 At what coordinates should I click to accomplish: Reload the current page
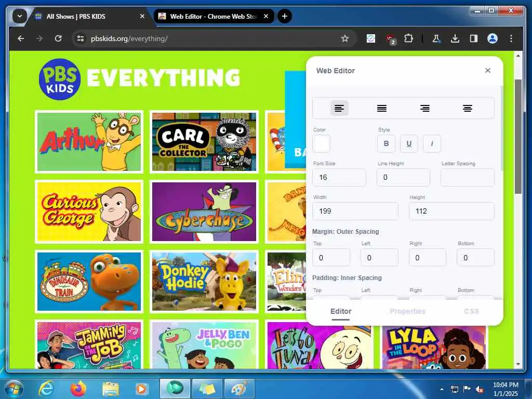pos(58,38)
